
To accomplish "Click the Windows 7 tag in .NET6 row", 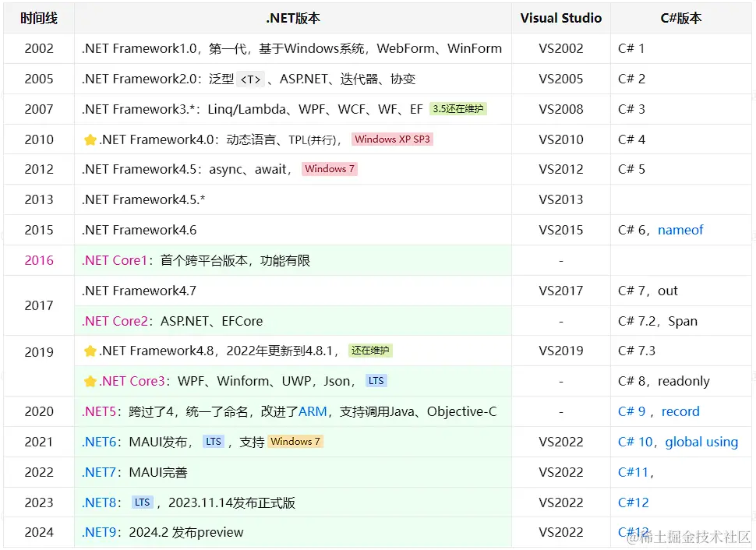I will [295, 442].
